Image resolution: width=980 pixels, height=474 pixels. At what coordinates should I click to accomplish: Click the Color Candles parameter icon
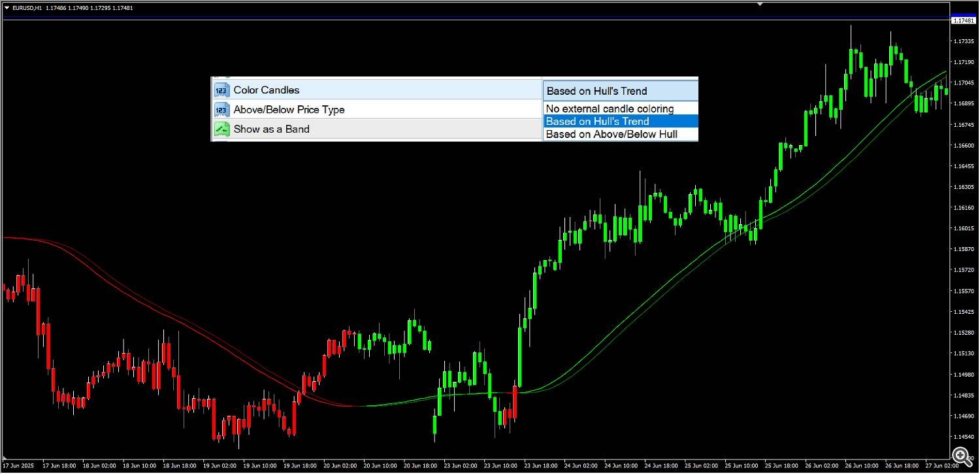pyautogui.click(x=222, y=90)
